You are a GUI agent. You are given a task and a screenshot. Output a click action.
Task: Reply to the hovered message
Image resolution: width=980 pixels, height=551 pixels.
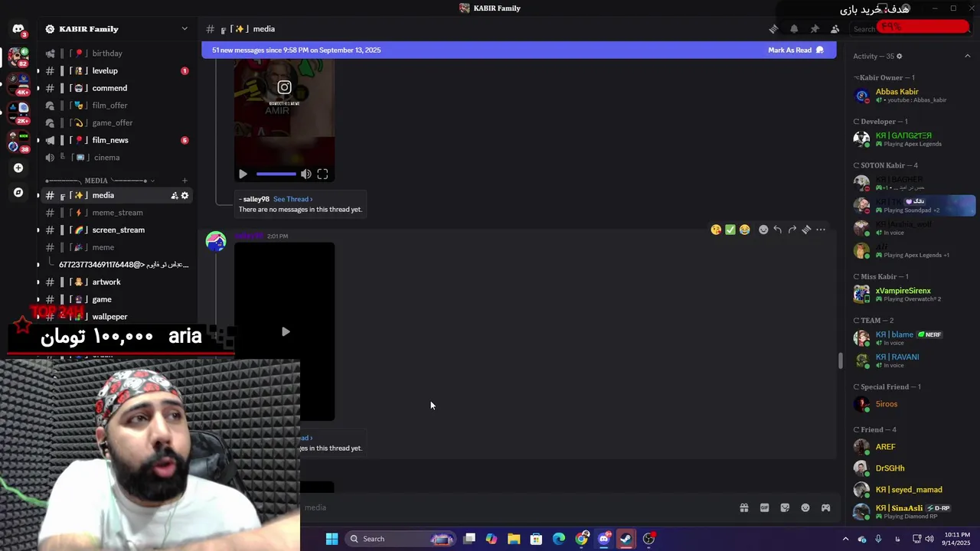tap(777, 230)
